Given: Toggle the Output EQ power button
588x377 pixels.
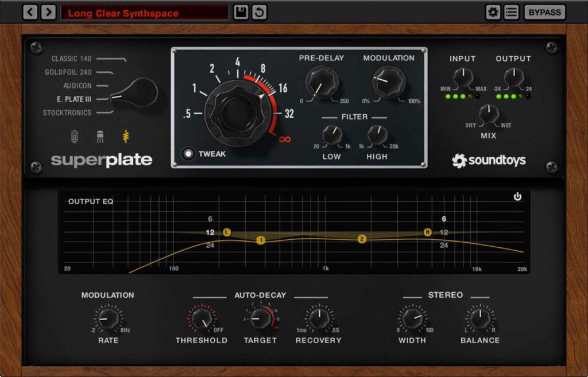Looking at the screenshot, I should pyautogui.click(x=517, y=197).
